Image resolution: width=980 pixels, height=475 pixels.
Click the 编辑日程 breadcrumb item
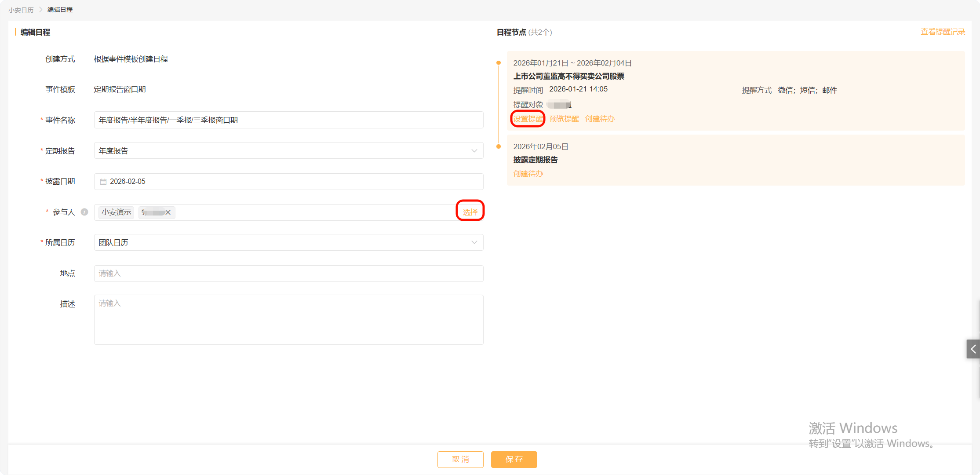point(60,10)
